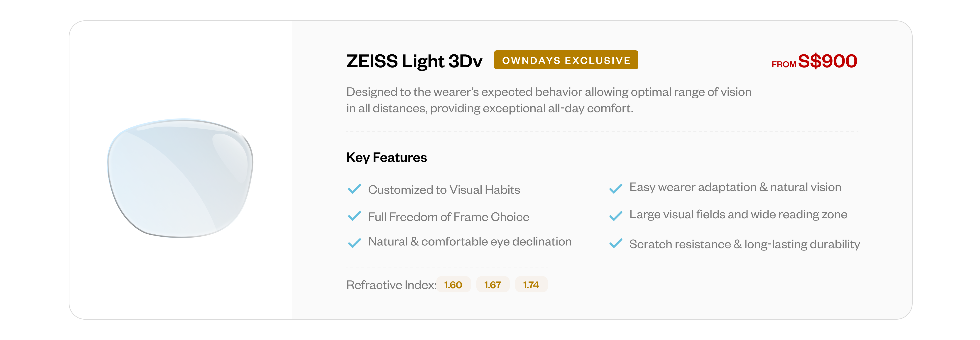
Task: Click the ZEISS Light 3Dv title
Action: (x=414, y=61)
